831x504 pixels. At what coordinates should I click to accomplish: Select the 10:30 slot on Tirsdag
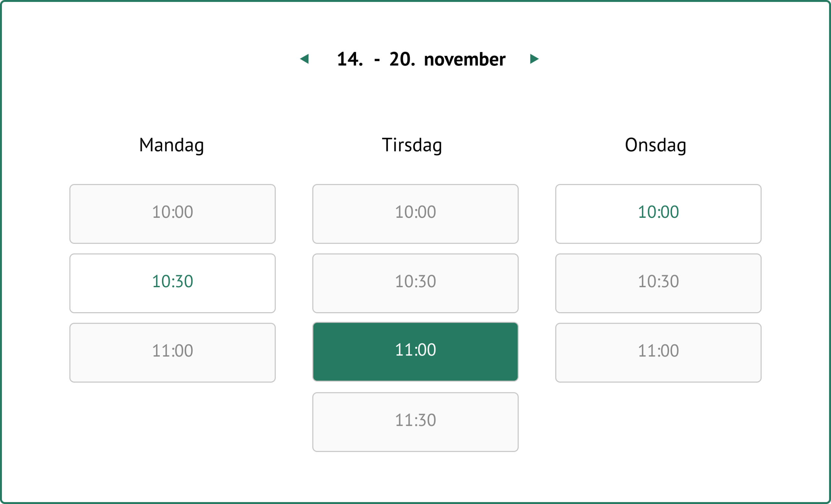pos(415,283)
